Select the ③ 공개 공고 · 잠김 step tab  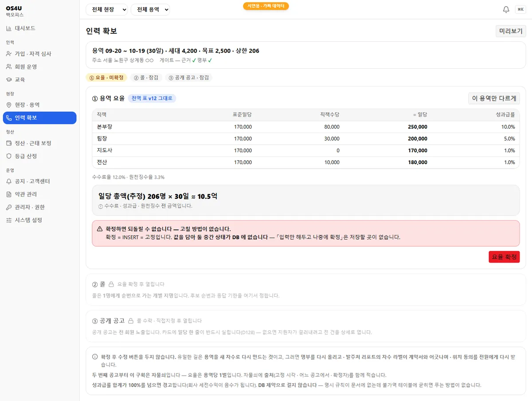pyautogui.click(x=189, y=78)
